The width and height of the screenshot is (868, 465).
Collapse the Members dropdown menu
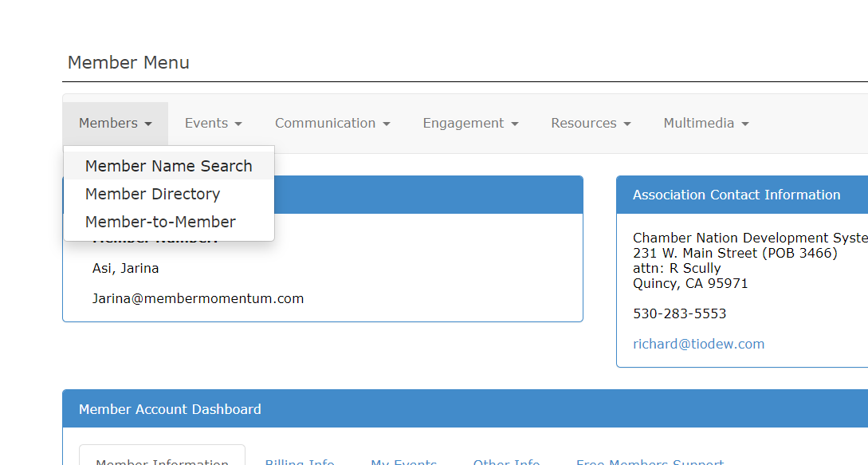[x=115, y=123]
